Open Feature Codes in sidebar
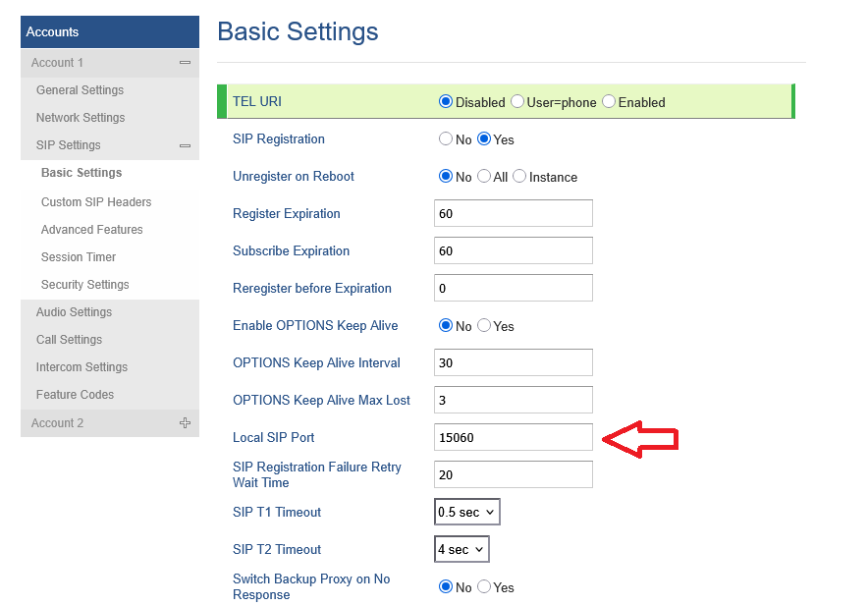This screenshot has height=606, width=868. coord(75,395)
